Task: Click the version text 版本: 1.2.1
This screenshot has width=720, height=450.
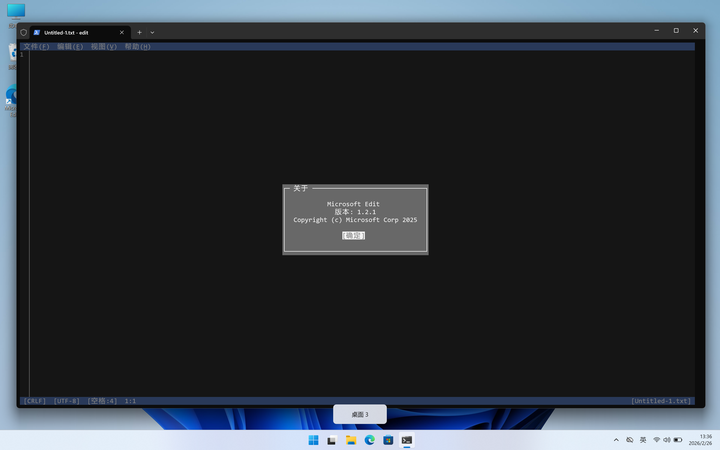Action: pyautogui.click(x=355, y=212)
